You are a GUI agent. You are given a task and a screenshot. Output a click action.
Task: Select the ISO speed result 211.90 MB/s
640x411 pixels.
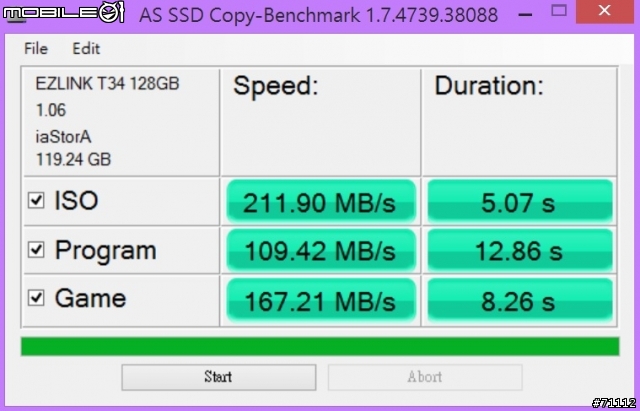321,201
